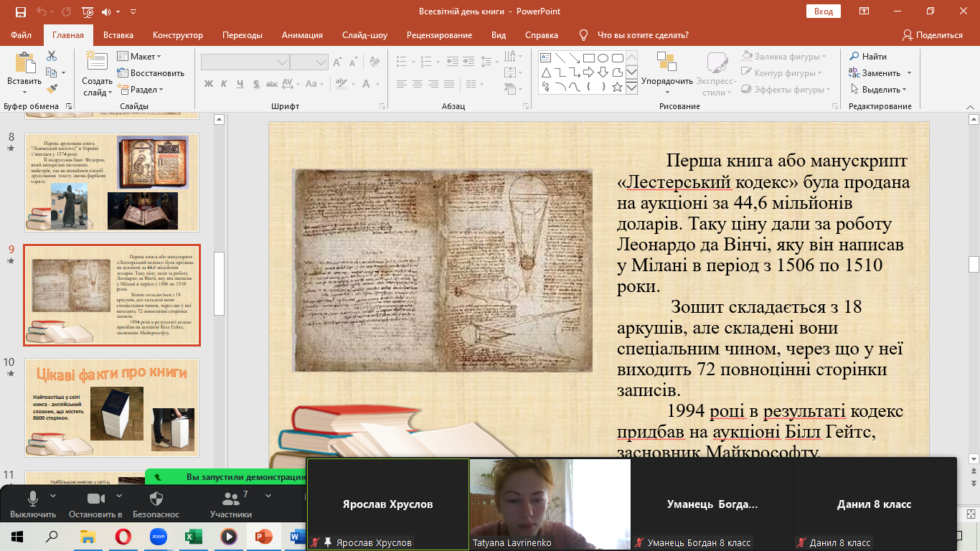Switch to the Вставка ribbon tab
Image resolution: width=980 pixels, height=551 pixels.
tap(118, 35)
